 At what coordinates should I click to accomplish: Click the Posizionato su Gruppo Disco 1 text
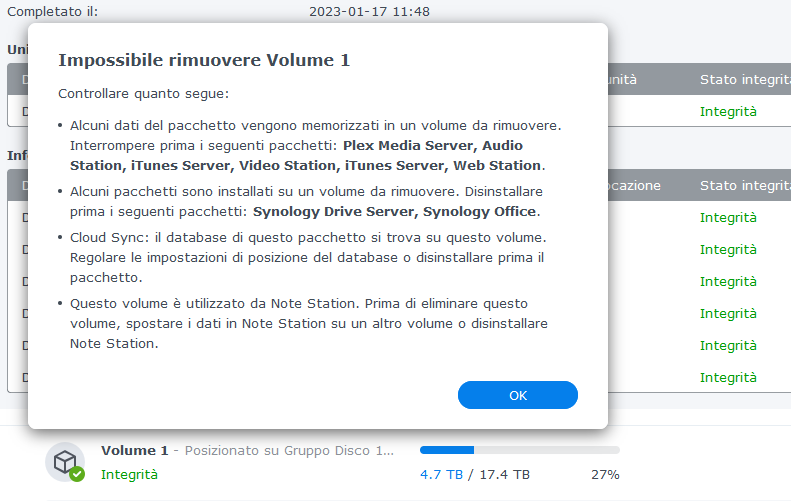(x=289, y=450)
